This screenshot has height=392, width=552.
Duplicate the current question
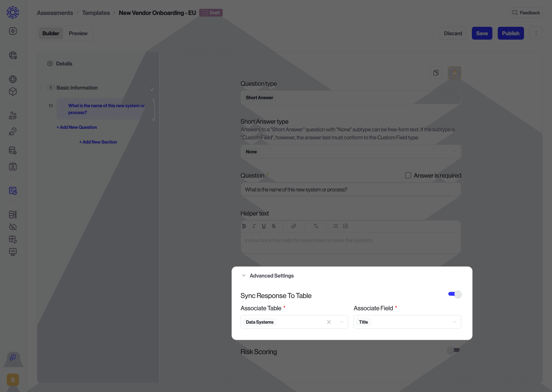pos(436,72)
